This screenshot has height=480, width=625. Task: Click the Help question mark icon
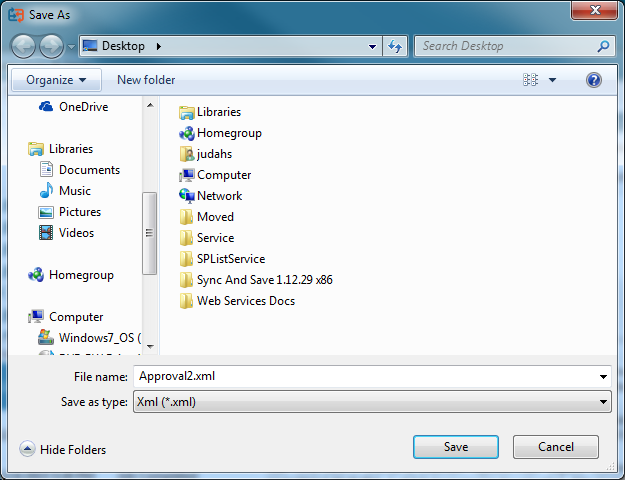point(594,80)
